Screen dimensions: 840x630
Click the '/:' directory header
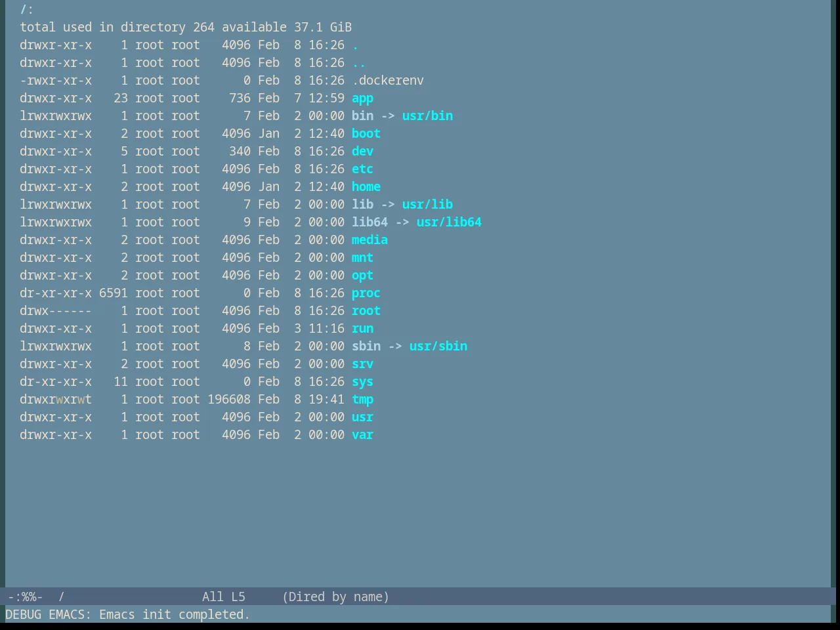click(x=27, y=10)
